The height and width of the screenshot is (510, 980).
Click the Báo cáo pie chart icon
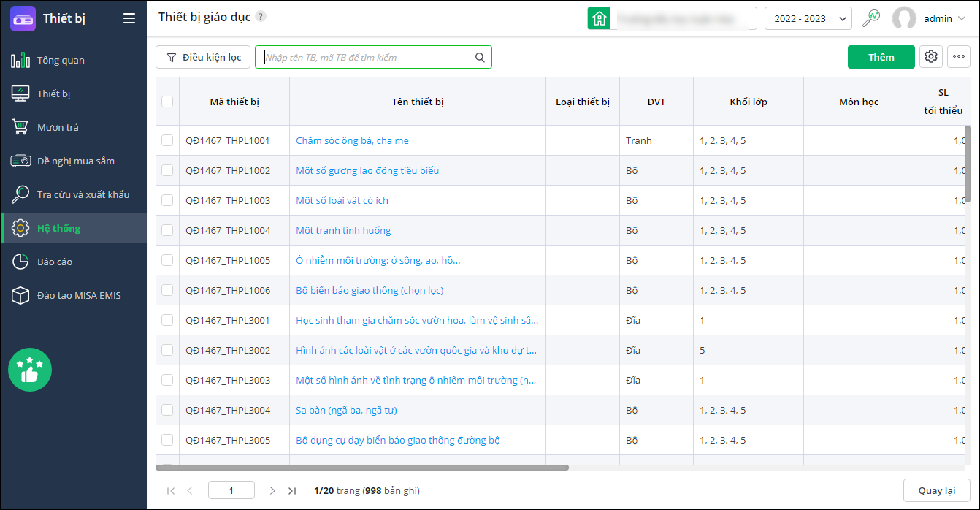point(20,262)
